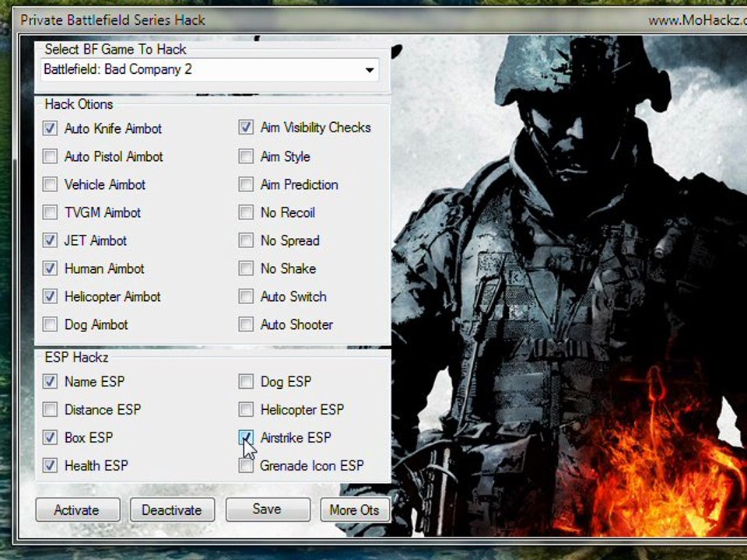Enable the No Shake option
The height and width of the screenshot is (560, 747).
click(246, 268)
